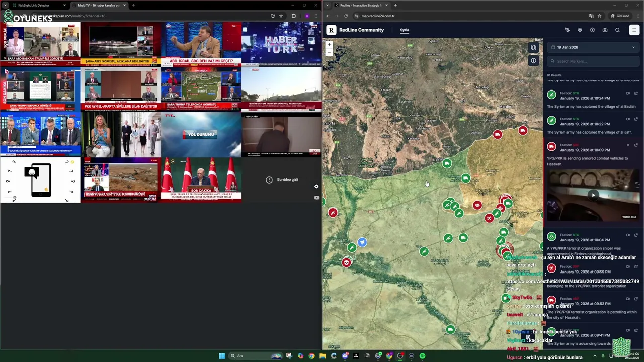The image size is (644, 362).
Task: Zoom in on the map with plus button
Action: (x=329, y=45)
